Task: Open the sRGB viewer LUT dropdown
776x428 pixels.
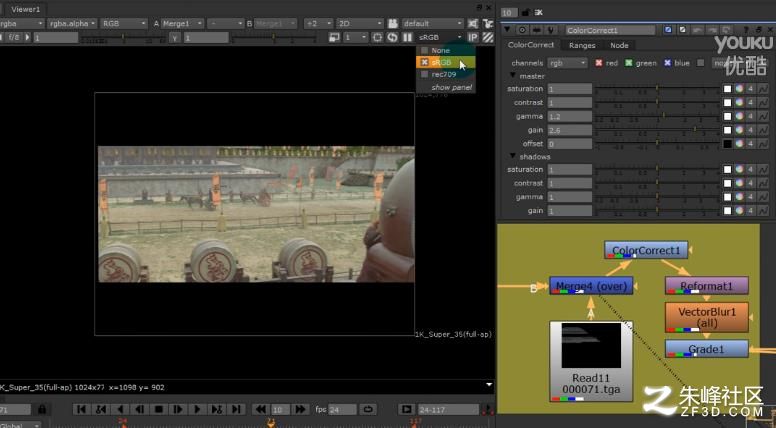Action: click(439, 37)
